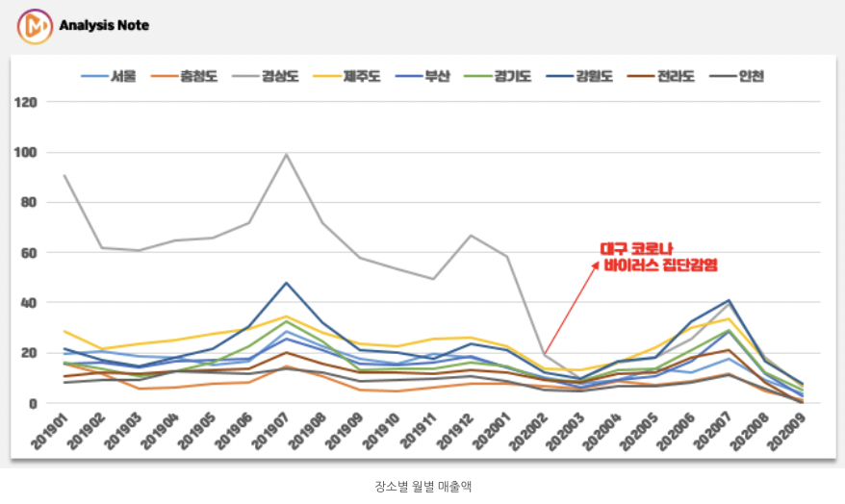This screenshot has width=845, height=504.
Task: Click the y-axis label 40
Action: pyautogui.click(x=29, y=303)
